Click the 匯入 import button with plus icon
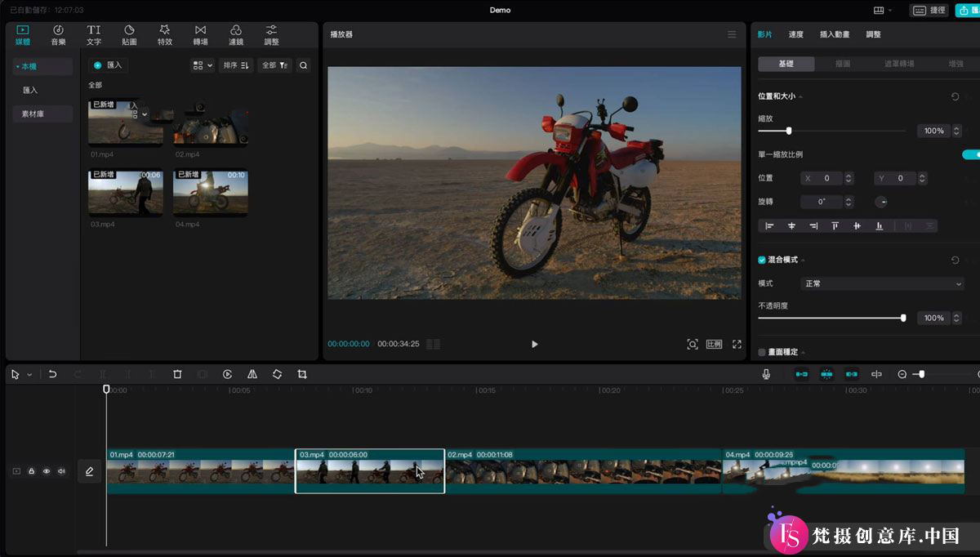 coord(108,65)
